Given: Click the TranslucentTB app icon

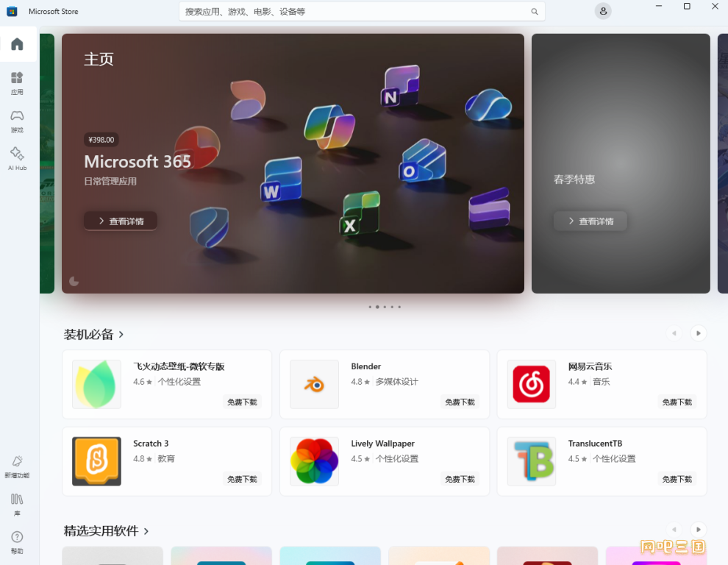Looking at the screenshot, I should point(532,461).
